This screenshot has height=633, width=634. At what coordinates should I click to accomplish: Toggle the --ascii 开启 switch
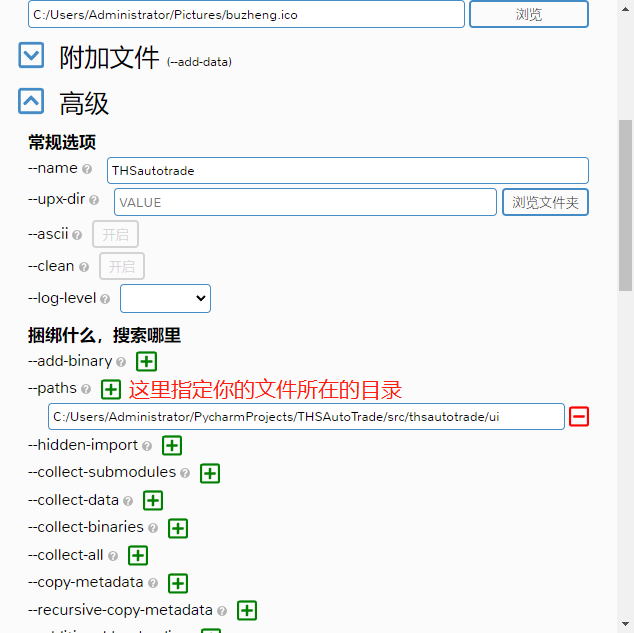tap(115, 234)
